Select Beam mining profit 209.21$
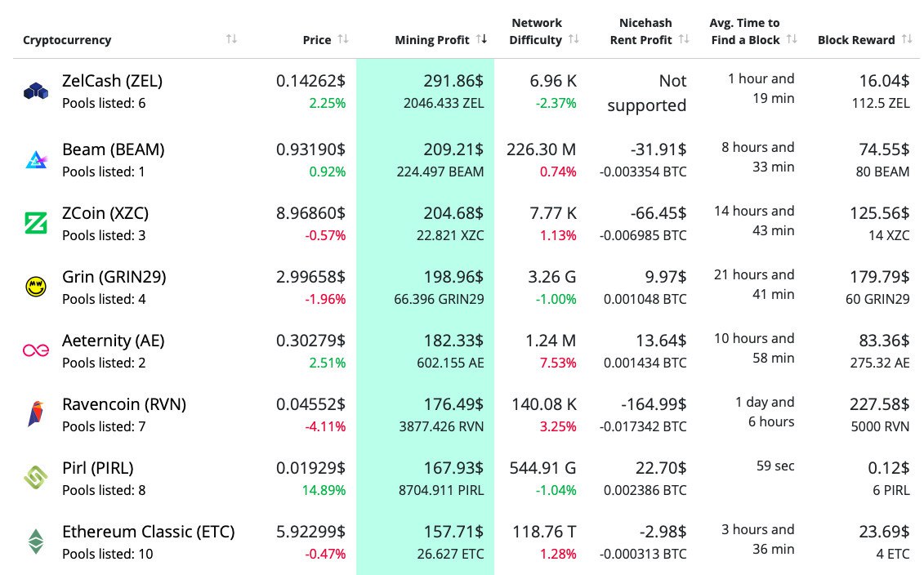The width and height of the screenshot is (924, 575). [x=453, y=149]
